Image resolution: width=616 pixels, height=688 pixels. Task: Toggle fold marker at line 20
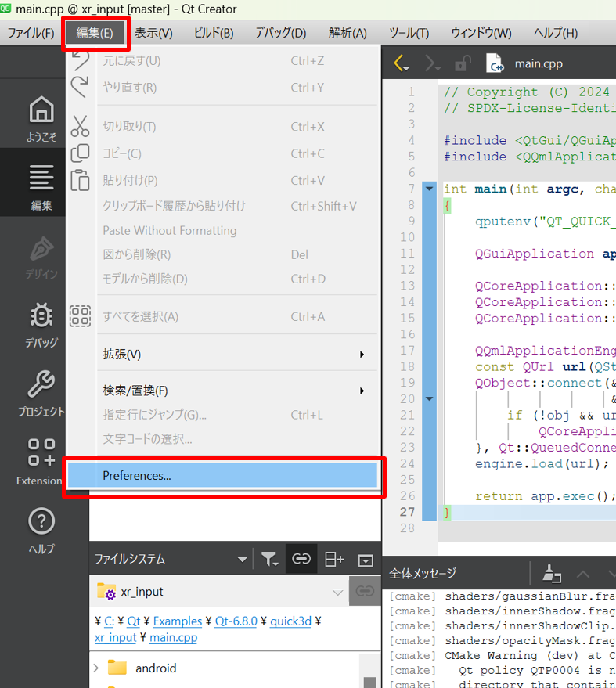tap(429, 398)
